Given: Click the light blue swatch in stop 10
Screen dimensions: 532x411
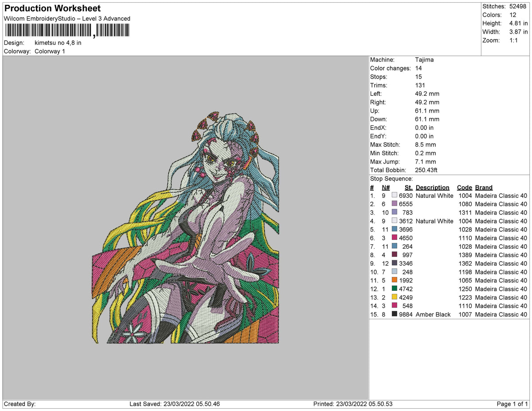Looking at the screenshot, I should click(395, 272).
